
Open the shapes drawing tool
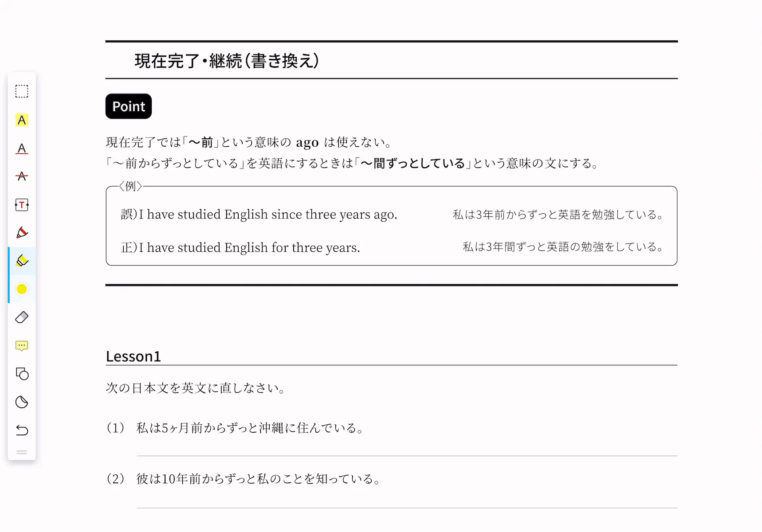pos(22,374)
